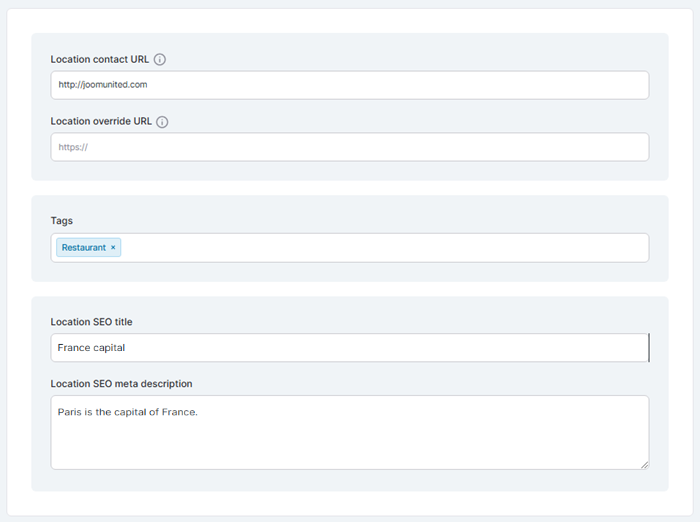Click info icon beside Location contact URL
The width and height of the screenshot is (700, 522).
point(160,60)
